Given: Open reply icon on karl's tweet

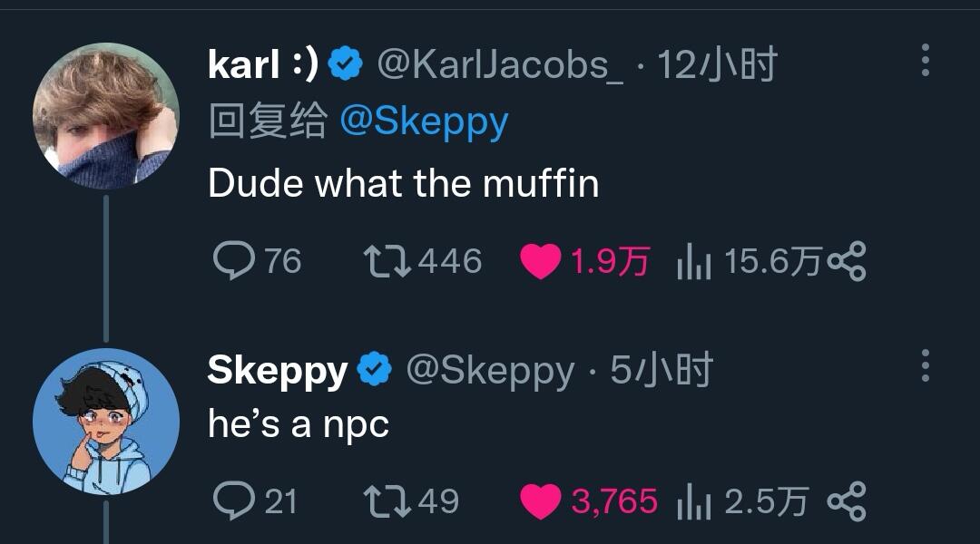Looking at the screenshot, I should click(x=234, y=260).
